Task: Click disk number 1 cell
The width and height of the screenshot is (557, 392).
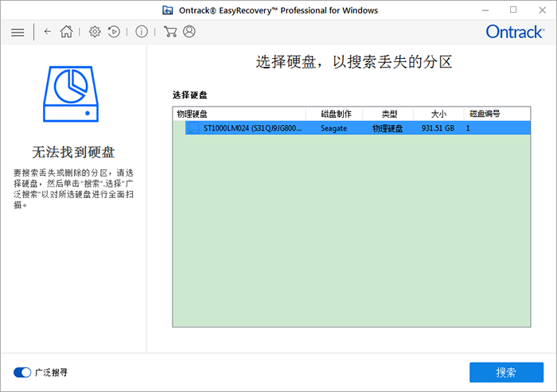Action: [468, 128]
